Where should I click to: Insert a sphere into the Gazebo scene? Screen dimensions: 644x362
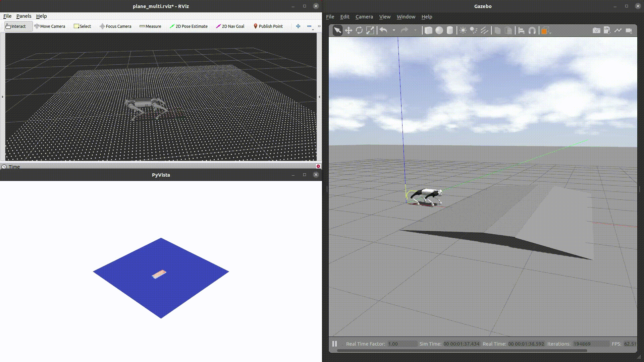tap(439, 30)
